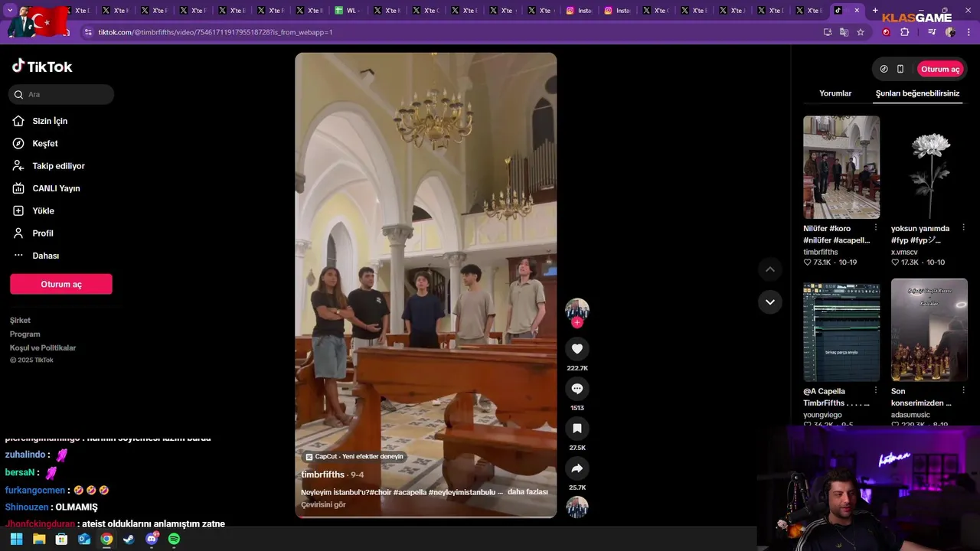Image resolution: width=980 pixels, height=551 pixels.
Task: Open a new browser tab with the plus
Action: tap(875, 11)
